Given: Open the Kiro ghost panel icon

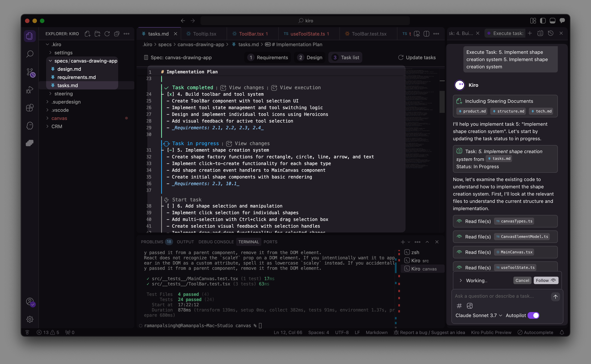Looking at the screenshot, I should (x=30, y=125).
